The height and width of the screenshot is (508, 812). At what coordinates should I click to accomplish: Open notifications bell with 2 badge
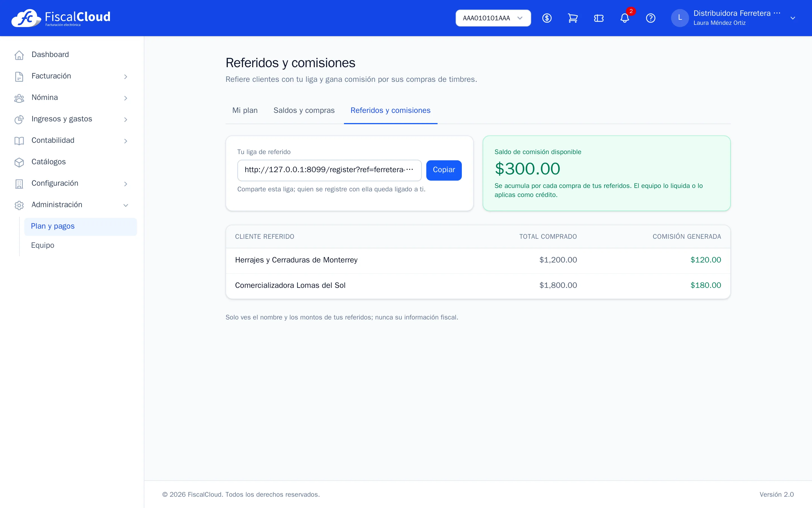pyautogui.click(x=625, y=18)
